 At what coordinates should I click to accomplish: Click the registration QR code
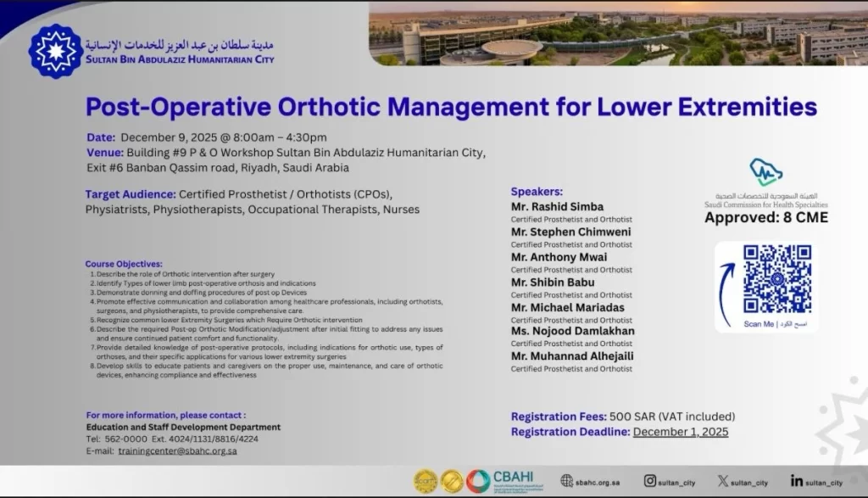point(776,279)
